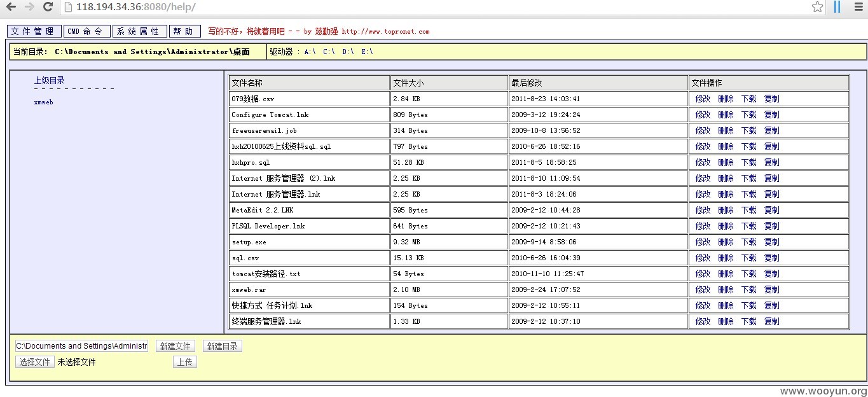Click 删除 for setup.exe
868x397 pixels.
click(x=726, y=242)
